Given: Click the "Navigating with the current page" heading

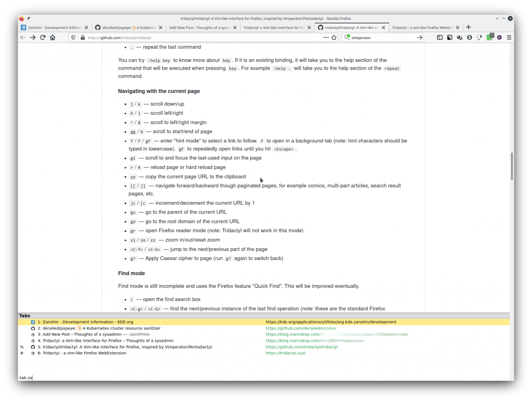Looking at the screenshot, I should [x=159, y=91].
